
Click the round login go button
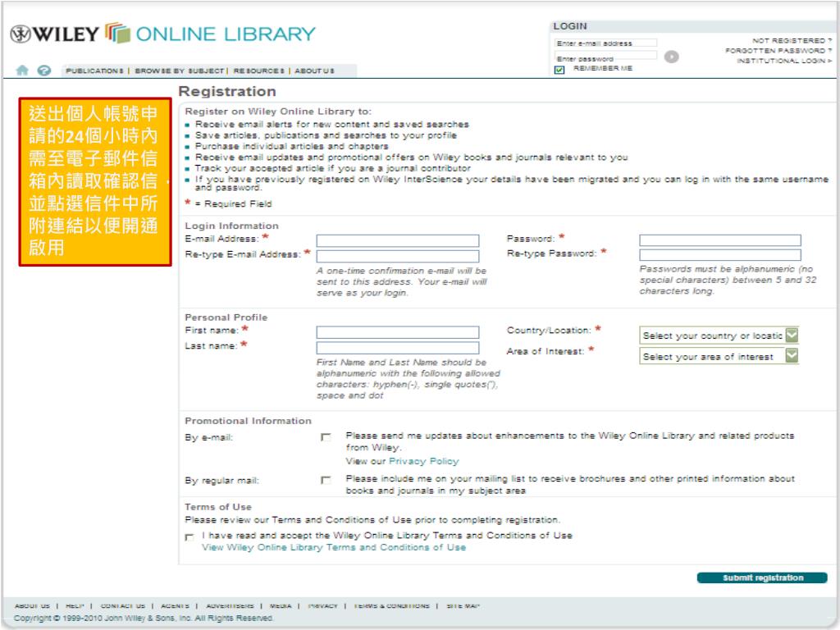point(671,57)
